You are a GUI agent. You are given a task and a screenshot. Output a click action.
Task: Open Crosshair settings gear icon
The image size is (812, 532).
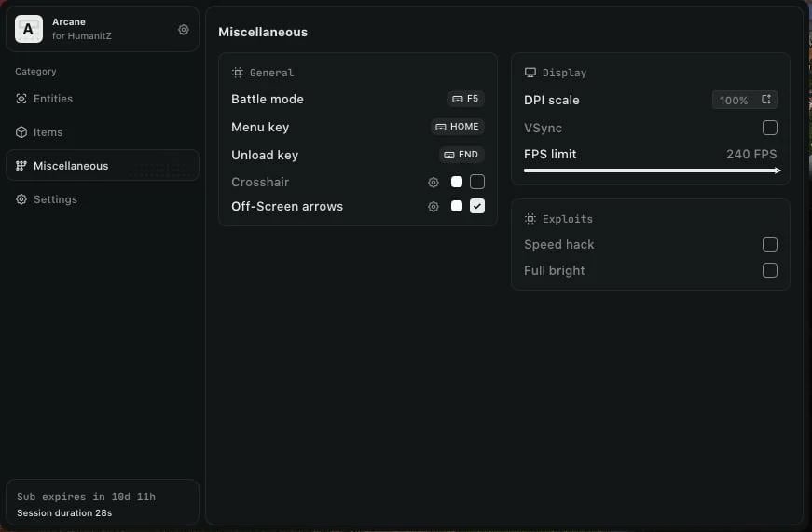(x=434, y=183)
